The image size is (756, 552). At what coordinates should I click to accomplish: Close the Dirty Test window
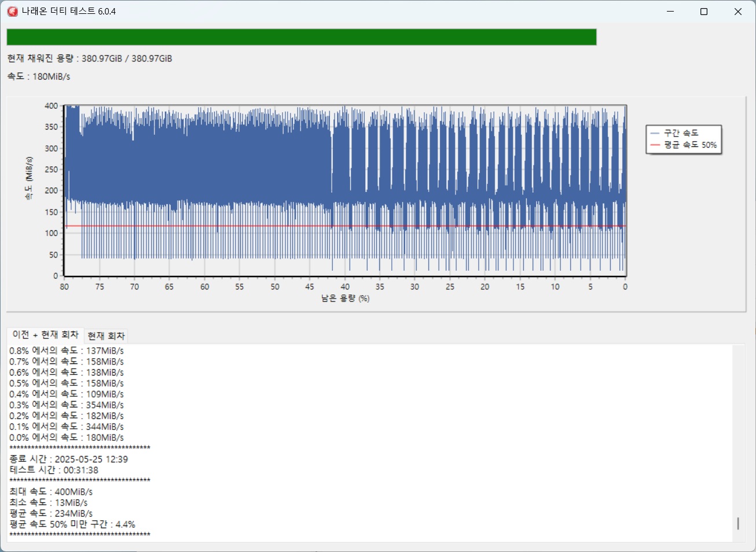click(737, 12)
